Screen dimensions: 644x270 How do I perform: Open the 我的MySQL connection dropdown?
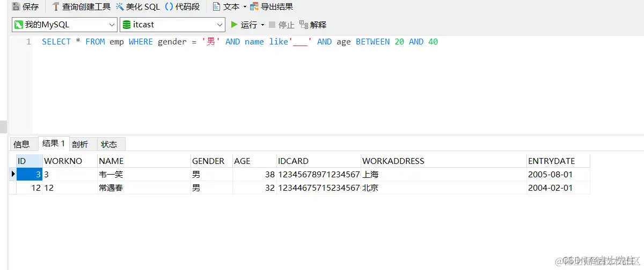(64, 25)
